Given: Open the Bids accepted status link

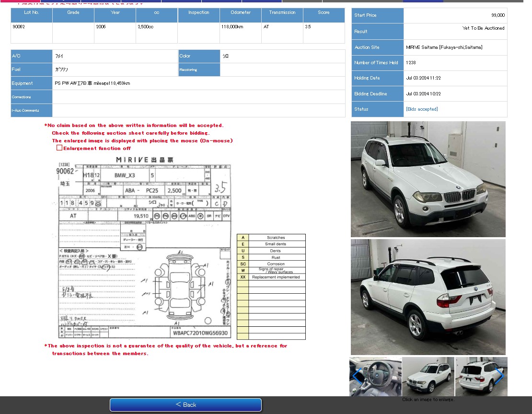Looking at the screenshot, I should 422,109.
